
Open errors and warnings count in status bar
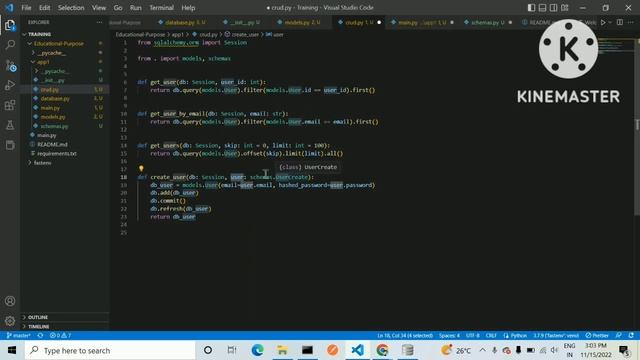coord(60,336)
